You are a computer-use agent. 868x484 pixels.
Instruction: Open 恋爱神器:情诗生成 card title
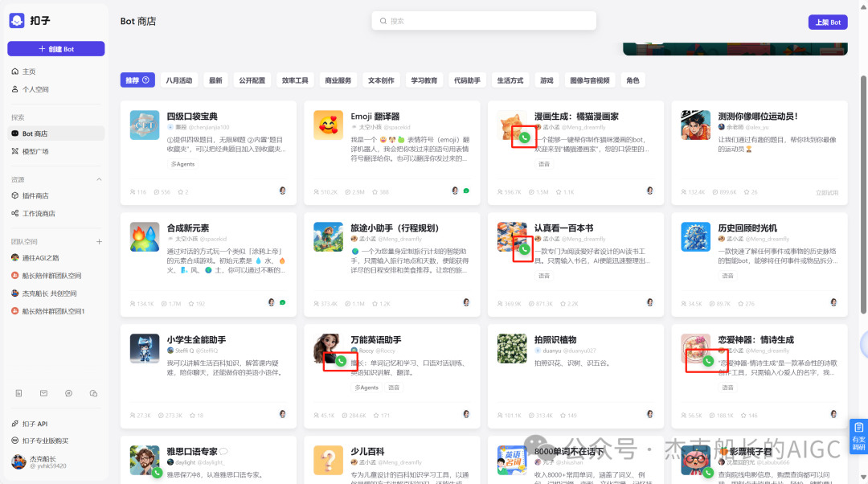click(755, 340)
